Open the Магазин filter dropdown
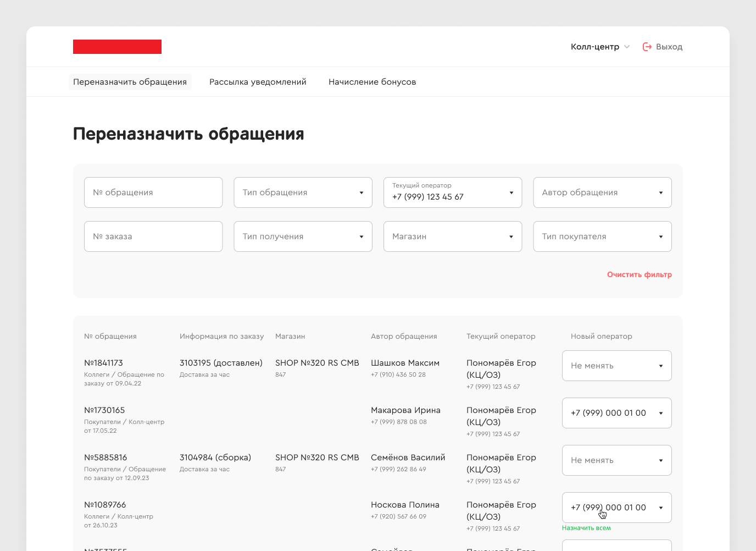The image size is (756, 551). click(453, 236)
